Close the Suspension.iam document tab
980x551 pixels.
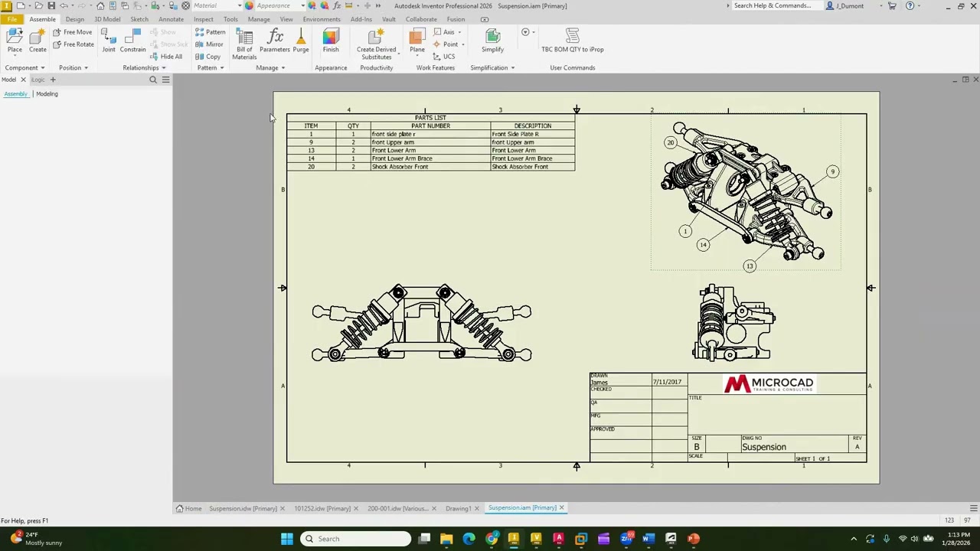561,507
